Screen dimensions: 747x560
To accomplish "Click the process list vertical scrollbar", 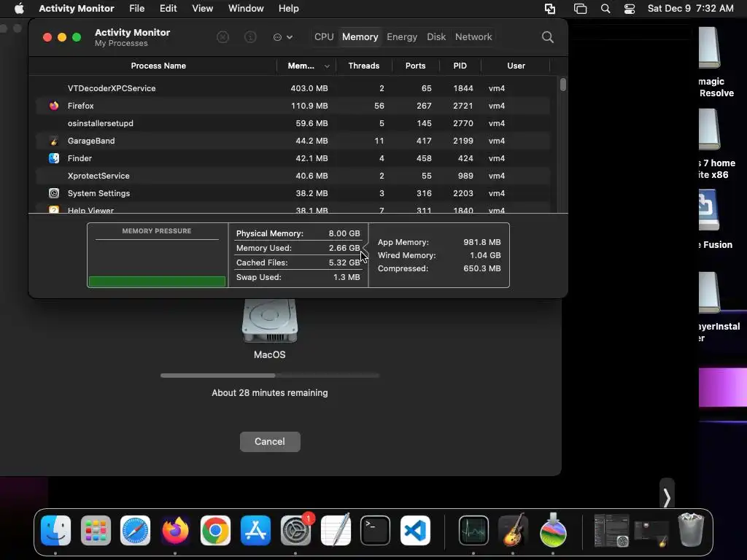I will 563,85.
